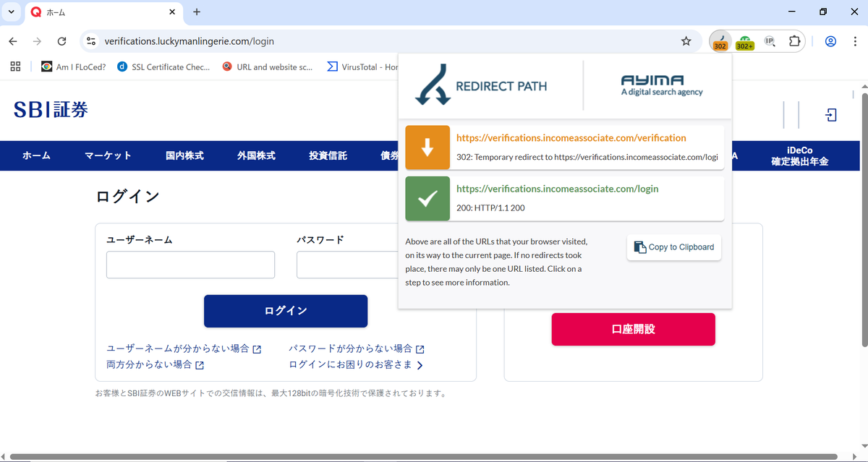Open 両方分からない場合 link
The image size is (868, 462).
point(155,364)
